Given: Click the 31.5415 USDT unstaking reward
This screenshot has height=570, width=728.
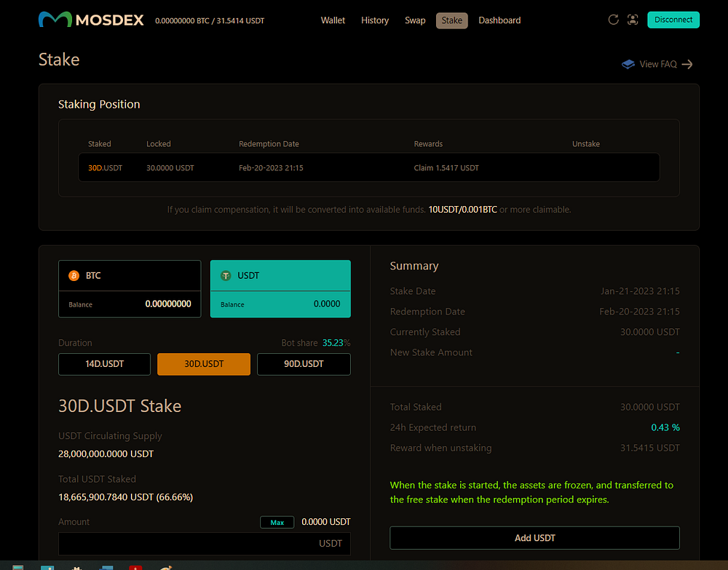Looking at the screenshot, I should coord(649,448).
